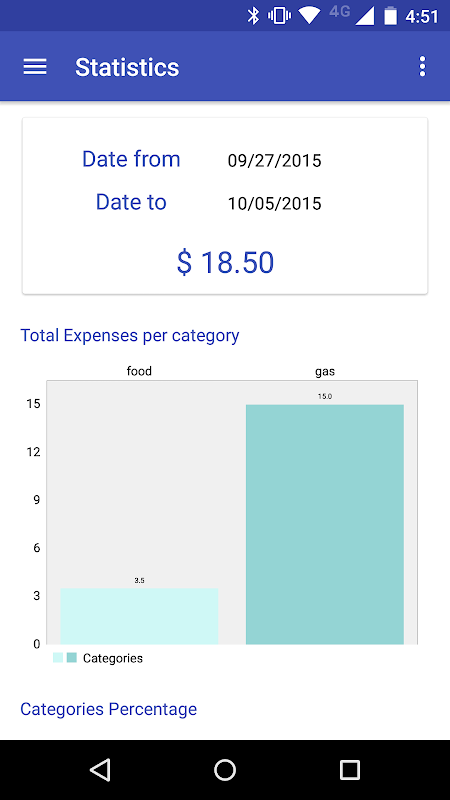Screen dimensions: 450x800
Task: Tap the $ 18.50 total amount
Action: (225, 262)
